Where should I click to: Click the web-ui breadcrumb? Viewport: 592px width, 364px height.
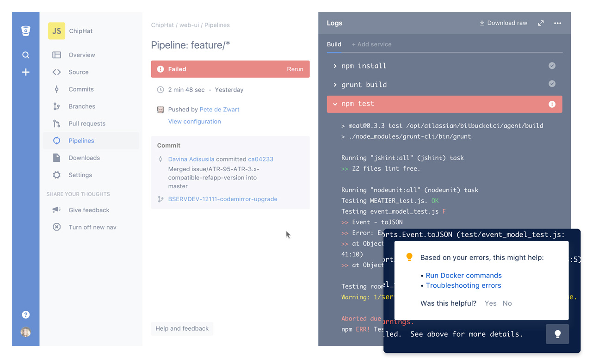(x=189, y=25)
